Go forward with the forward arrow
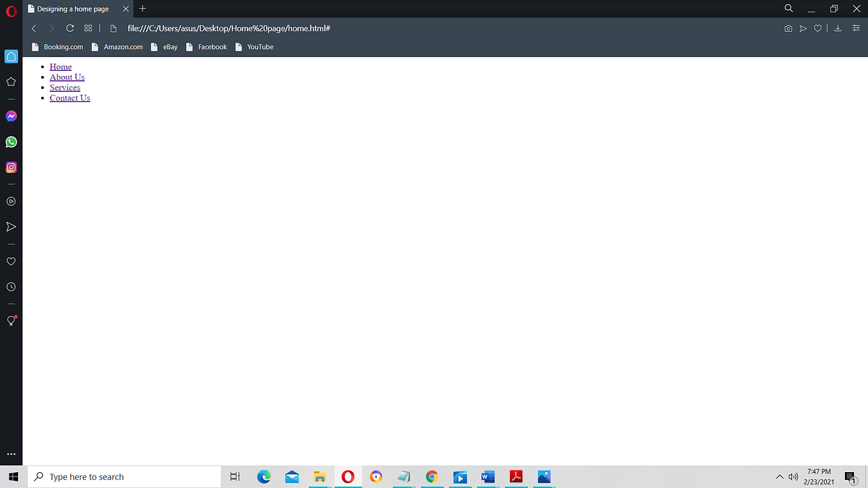The height and width of the screenshot is (488, 868). pyautogui.click(x=51, y=28)
